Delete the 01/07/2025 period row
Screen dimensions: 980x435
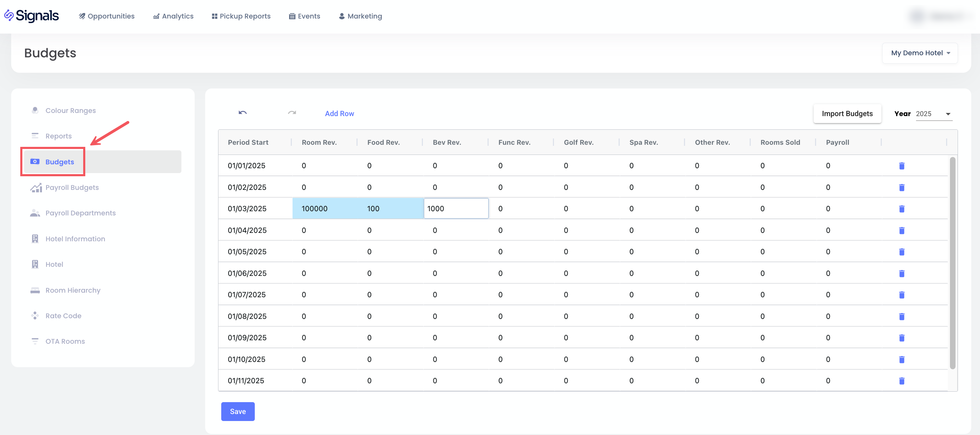tap(901, 295)
